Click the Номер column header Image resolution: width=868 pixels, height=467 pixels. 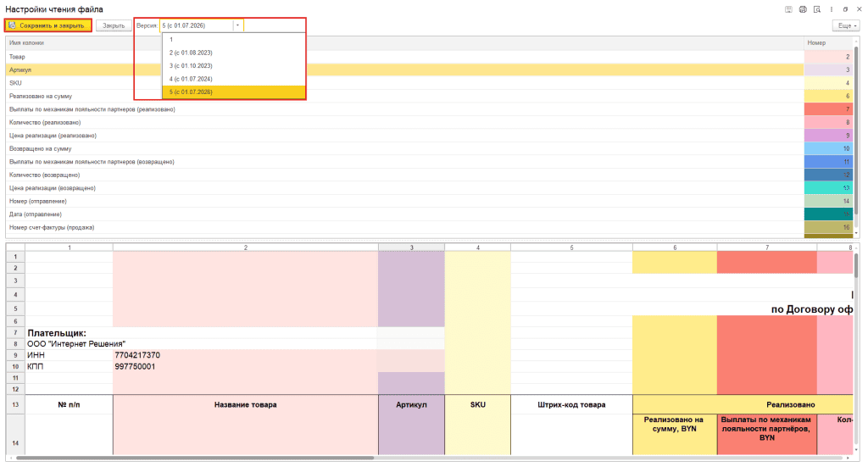[x=829, y=42]
